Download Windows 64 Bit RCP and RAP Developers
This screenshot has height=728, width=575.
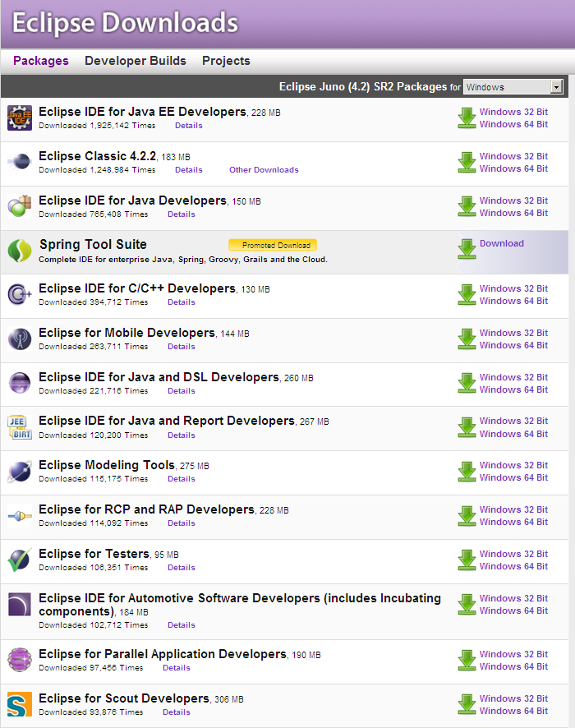tap(513, 523)
